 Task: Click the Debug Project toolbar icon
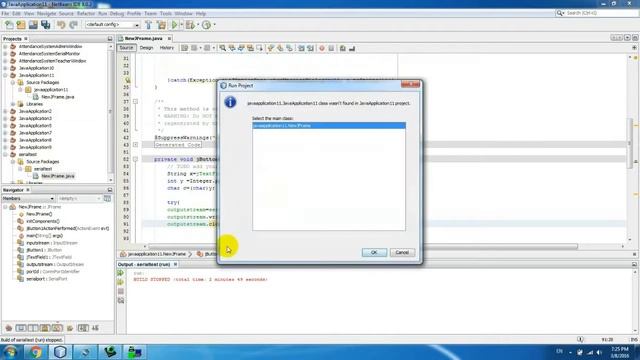coord(190,25)
